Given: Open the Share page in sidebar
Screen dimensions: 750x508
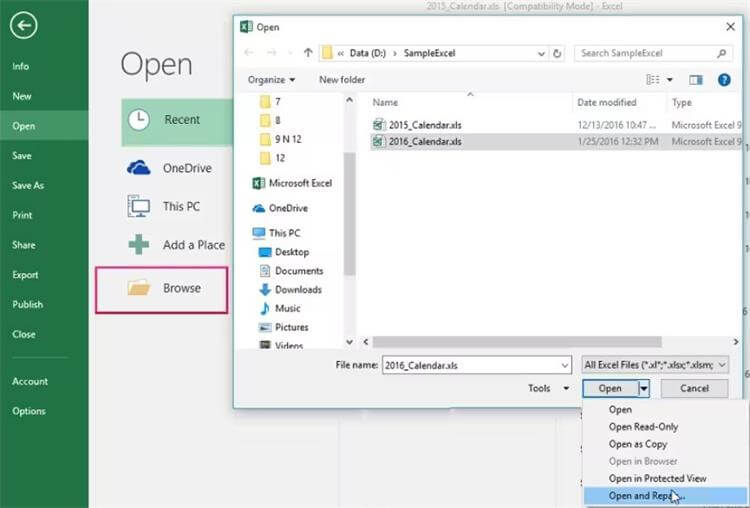Looking at the screenshot, I should [x=23, y=245].
